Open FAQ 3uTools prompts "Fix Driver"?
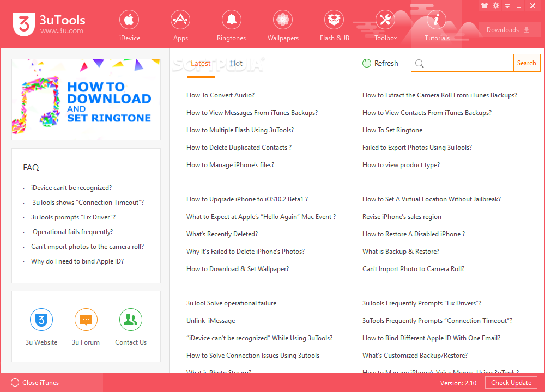545x392 pixels. [74, 217]
